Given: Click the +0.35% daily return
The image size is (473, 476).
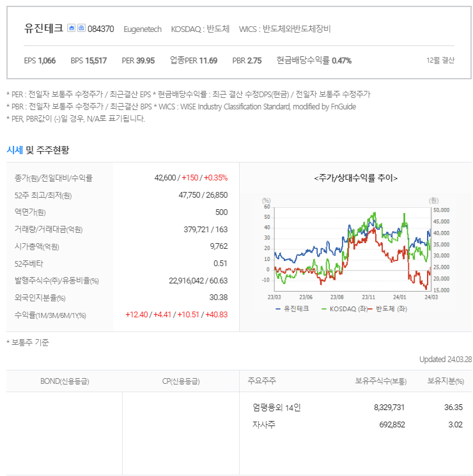Looking at the screenshot, I should pyautogui.click(x=215, y=178).
